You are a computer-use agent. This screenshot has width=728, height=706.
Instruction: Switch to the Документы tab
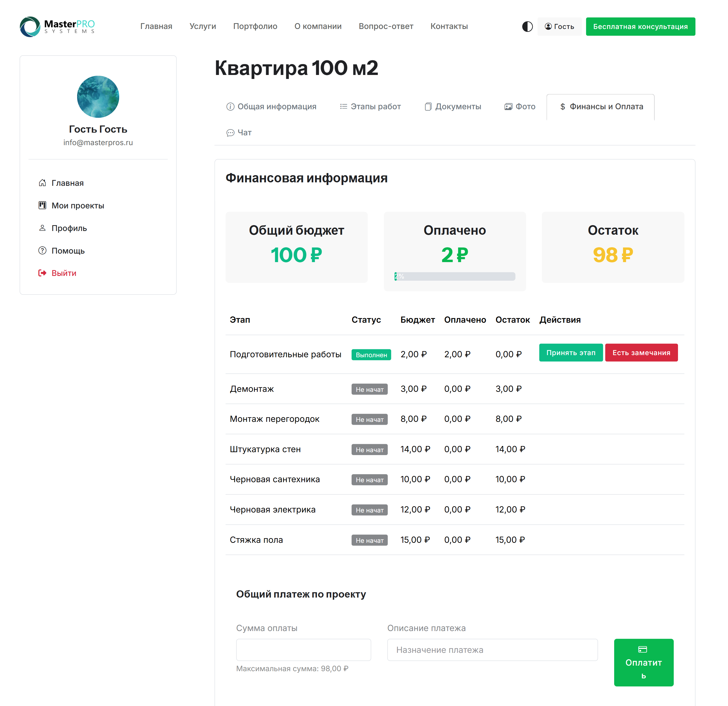coord(453,107)
